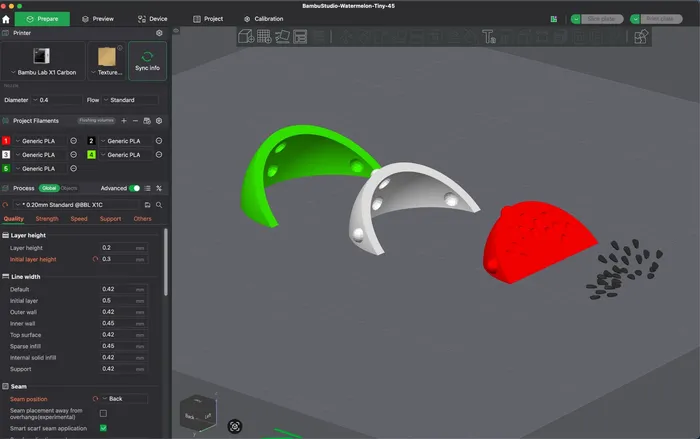
Task: Open printer settings gear icon
Action: point(159,33)
